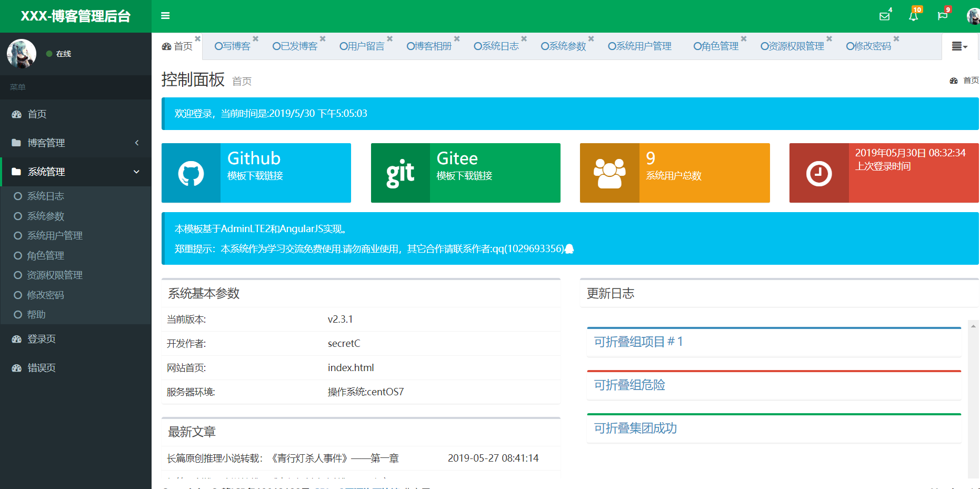Click the users group icon
This screenshot has height=489, width=980.
click(x=609, y=173)
